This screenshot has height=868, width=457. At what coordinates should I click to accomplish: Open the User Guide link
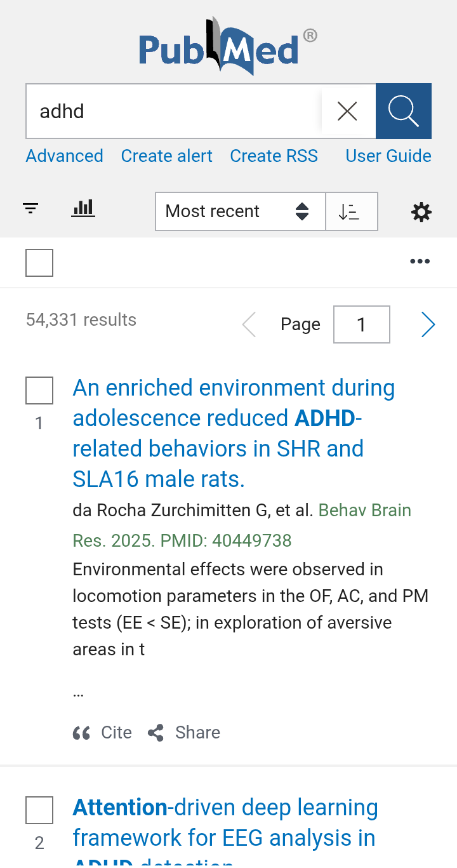pyautogui.click(x=388, y=156)
